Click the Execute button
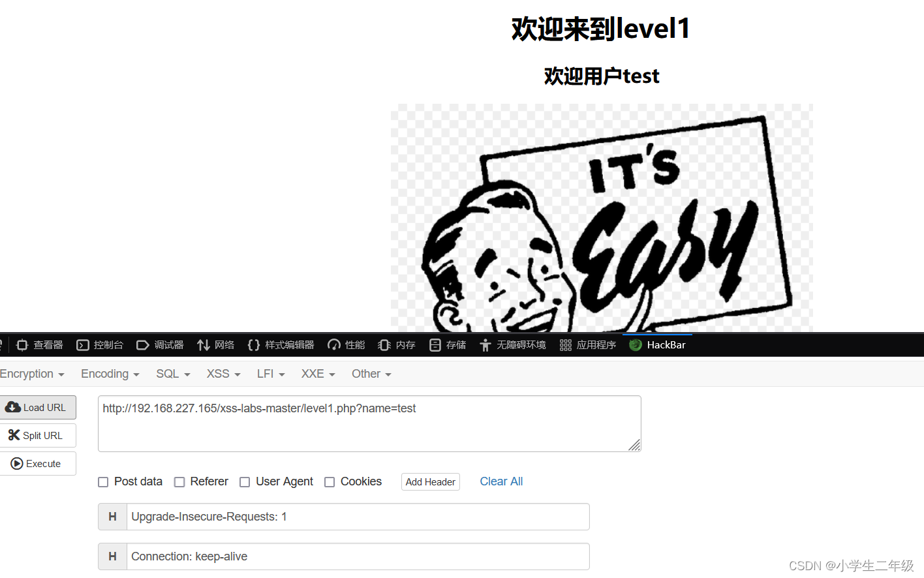The image size is (924, 578). click(38, 464)
